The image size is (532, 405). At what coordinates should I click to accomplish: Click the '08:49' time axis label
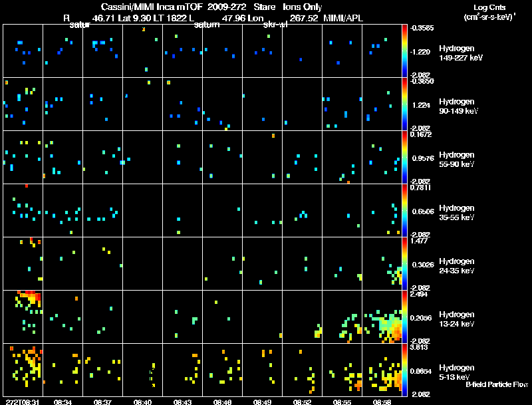(x=262, y=402)
